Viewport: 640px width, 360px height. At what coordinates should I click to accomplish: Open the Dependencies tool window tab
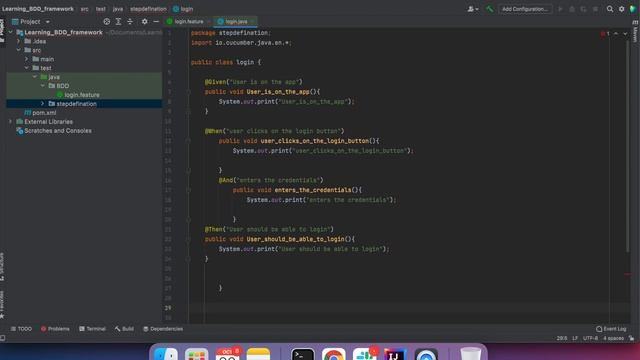coord(163,329)
